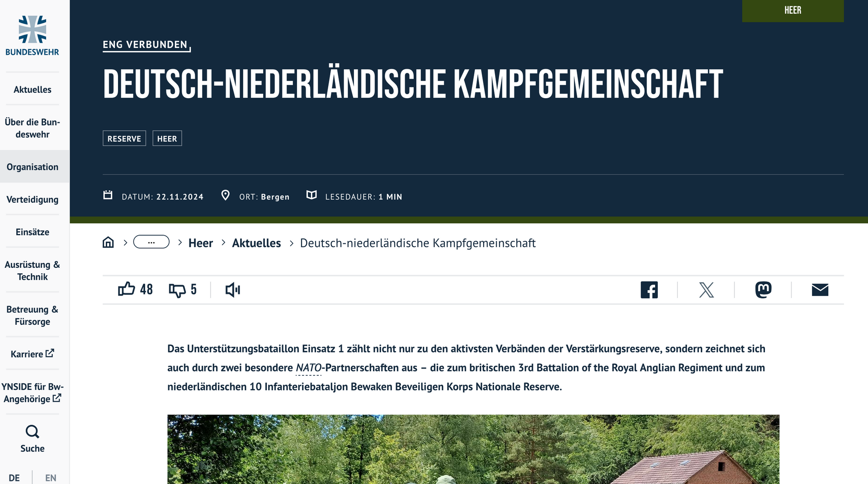
Task: Click the Bundeswehr logo
Action: point(32,36)
